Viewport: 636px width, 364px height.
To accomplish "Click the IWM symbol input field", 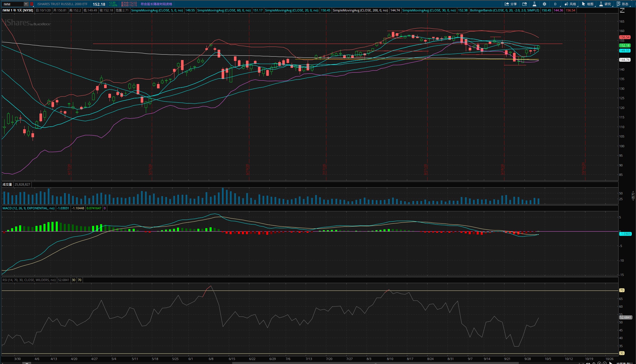I will pos(13,4).
